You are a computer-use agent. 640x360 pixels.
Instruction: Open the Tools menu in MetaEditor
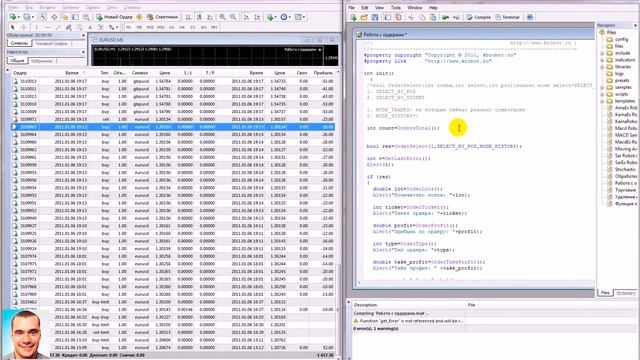click(x=396, y=7)
